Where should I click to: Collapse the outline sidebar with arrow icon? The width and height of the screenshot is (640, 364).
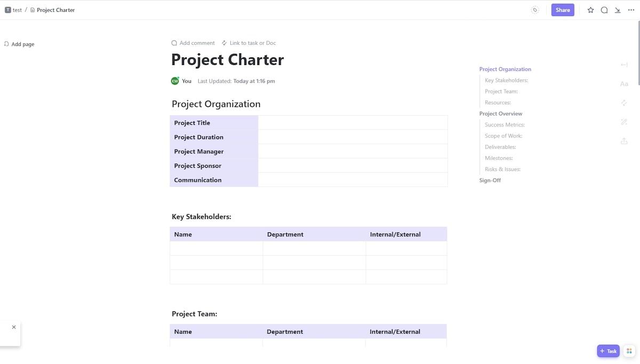(624, 65)
